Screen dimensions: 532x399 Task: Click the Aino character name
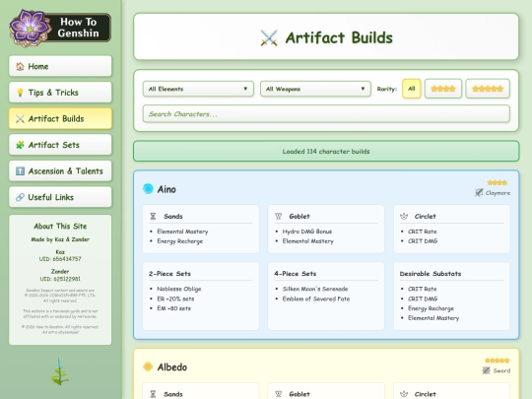(166, 189)
